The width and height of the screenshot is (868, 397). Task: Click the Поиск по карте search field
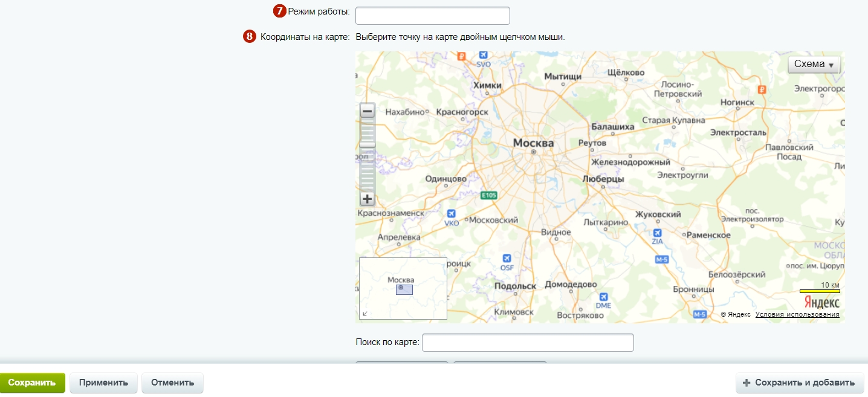coord(527,343)
